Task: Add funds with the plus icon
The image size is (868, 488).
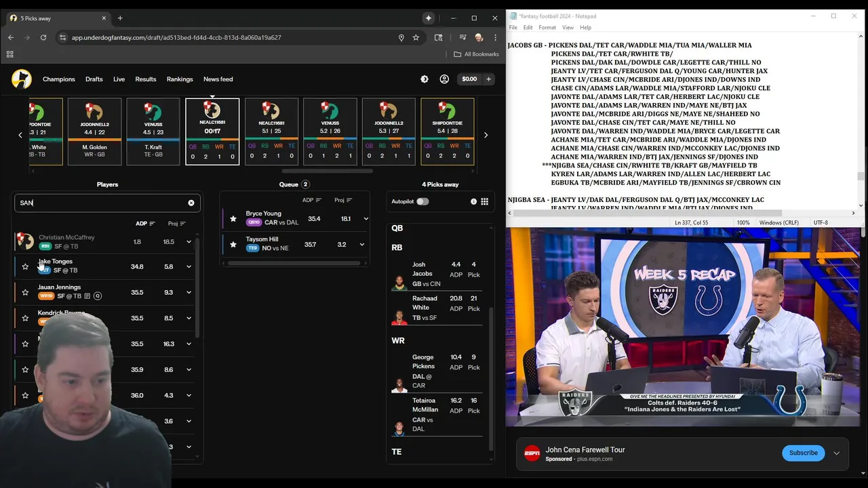Action: 488,79
